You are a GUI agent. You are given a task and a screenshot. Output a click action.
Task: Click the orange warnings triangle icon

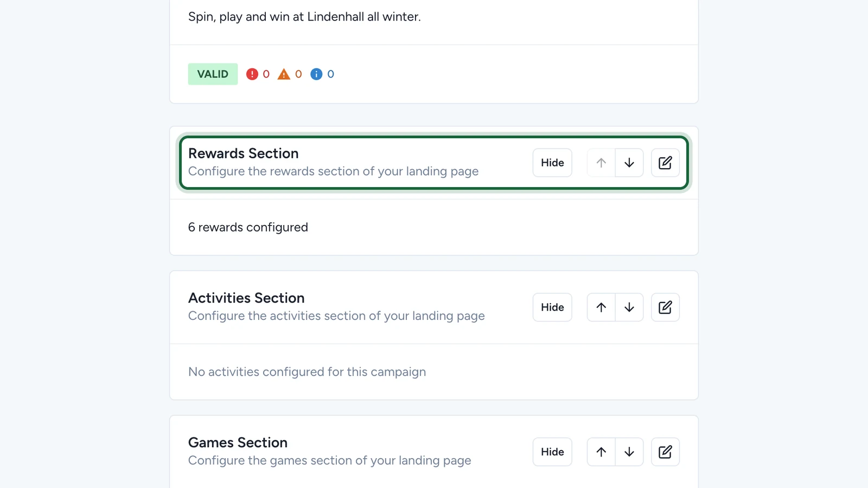(x=284, y=74)
